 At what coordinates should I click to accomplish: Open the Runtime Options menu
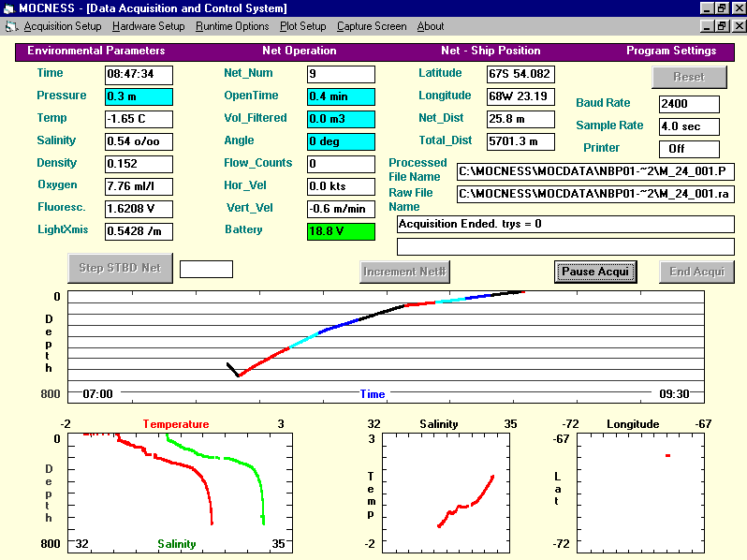pos(232,26)
